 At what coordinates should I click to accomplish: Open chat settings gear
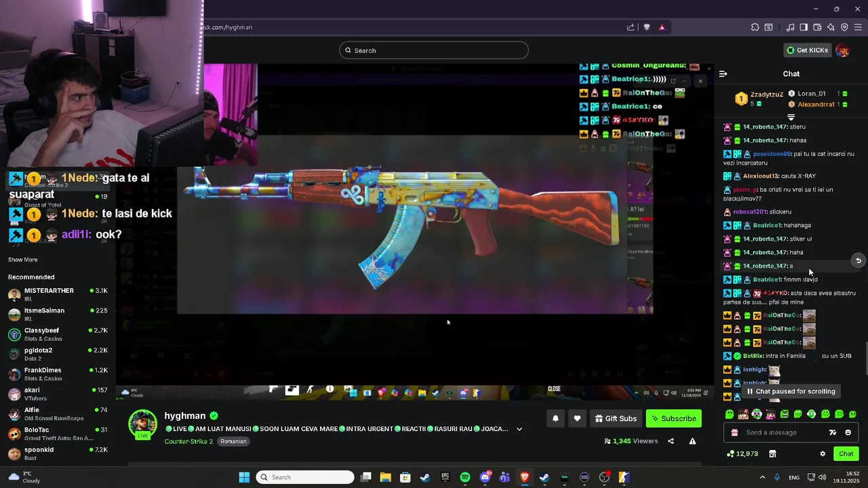[823, 453]
